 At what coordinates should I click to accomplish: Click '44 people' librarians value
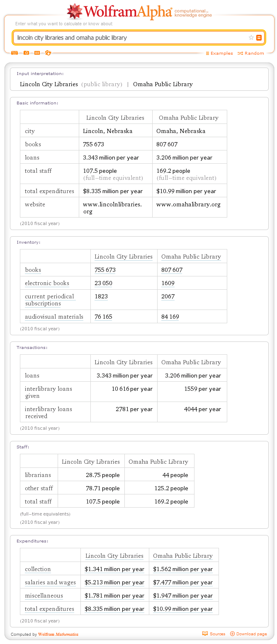point(175,475)
